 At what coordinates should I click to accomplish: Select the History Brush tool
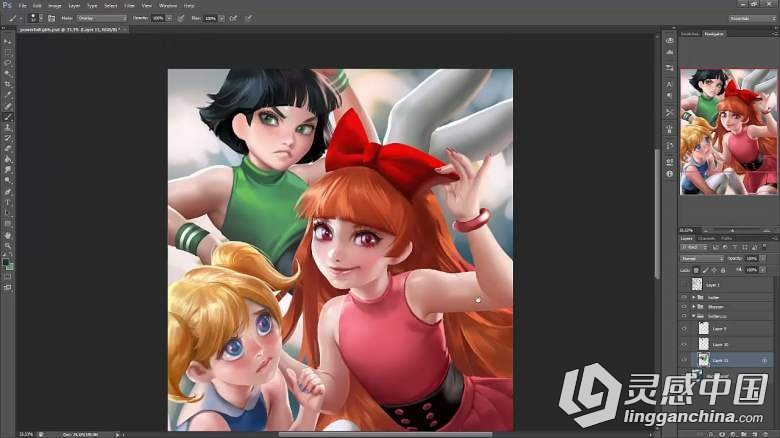7,138
